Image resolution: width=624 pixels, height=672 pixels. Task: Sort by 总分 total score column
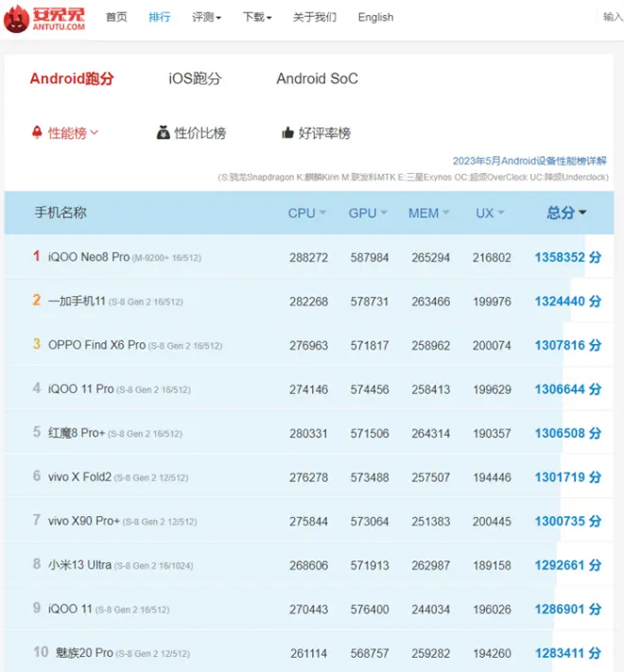pos(566,213)
